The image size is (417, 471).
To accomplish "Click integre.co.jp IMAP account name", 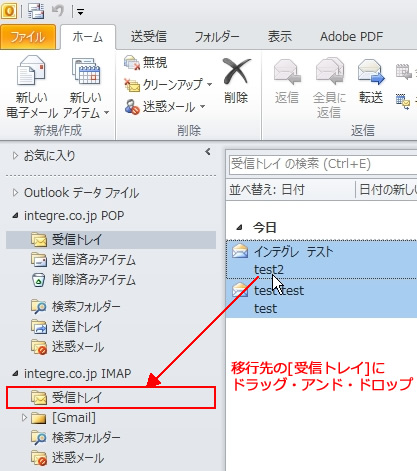I will point(78,374).
